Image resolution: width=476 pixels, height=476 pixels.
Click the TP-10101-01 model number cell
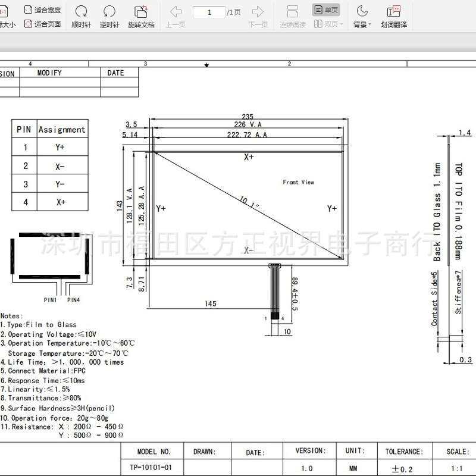coord(152,467)
